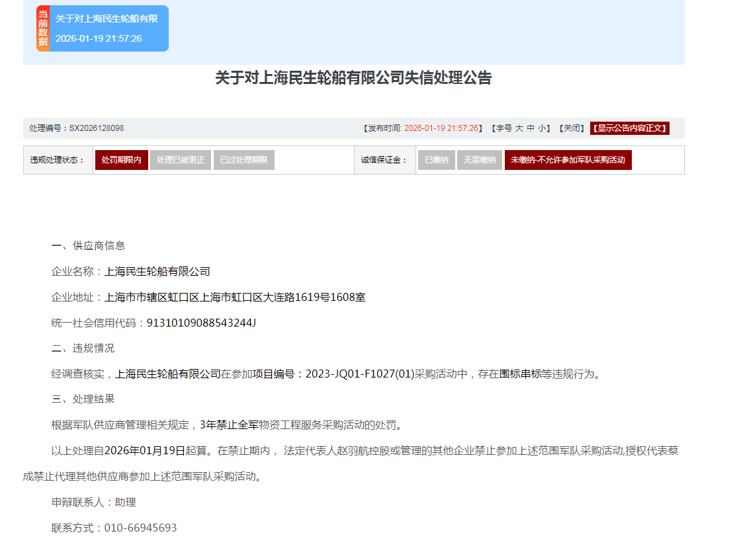
Task: Set font size to small (小)
Action: click(x=542, y=128)
